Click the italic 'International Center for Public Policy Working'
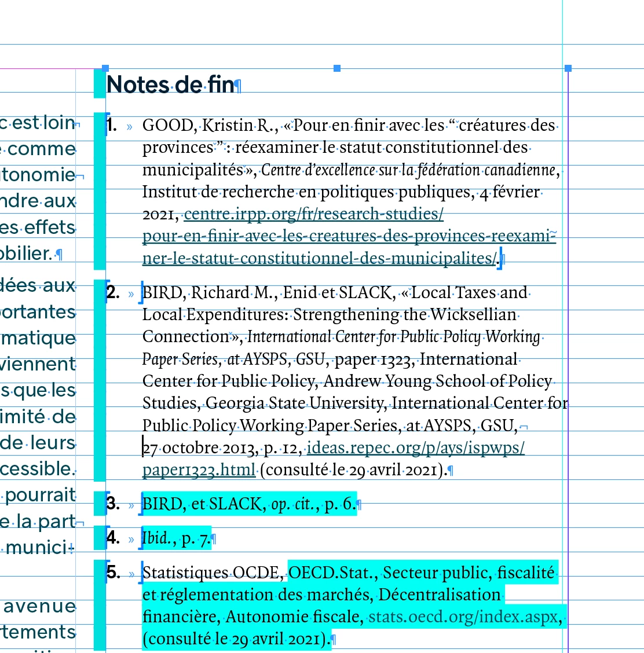The width and height of the screenshot is (644, 653). tap(394, 337)
